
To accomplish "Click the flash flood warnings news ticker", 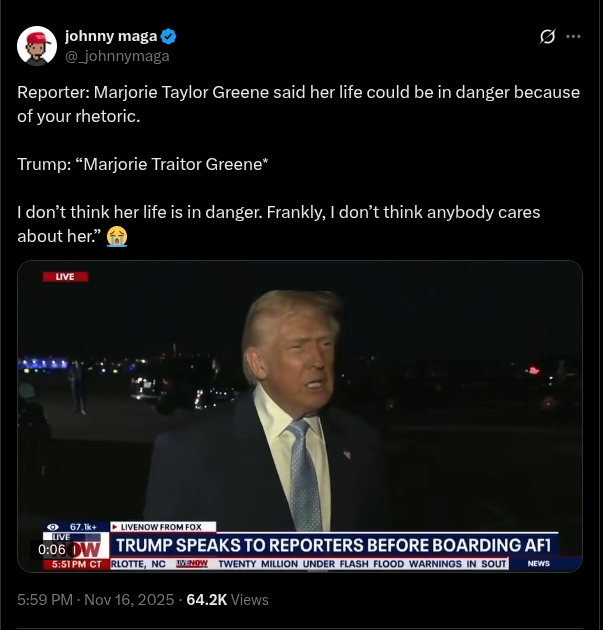I will pyautogui.click(x=362, y=564).
